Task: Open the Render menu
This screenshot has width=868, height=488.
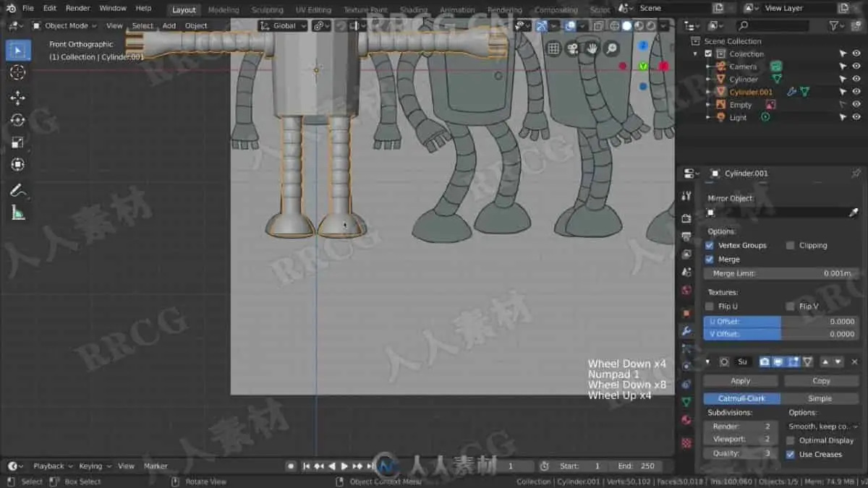Action: (77, 8)
